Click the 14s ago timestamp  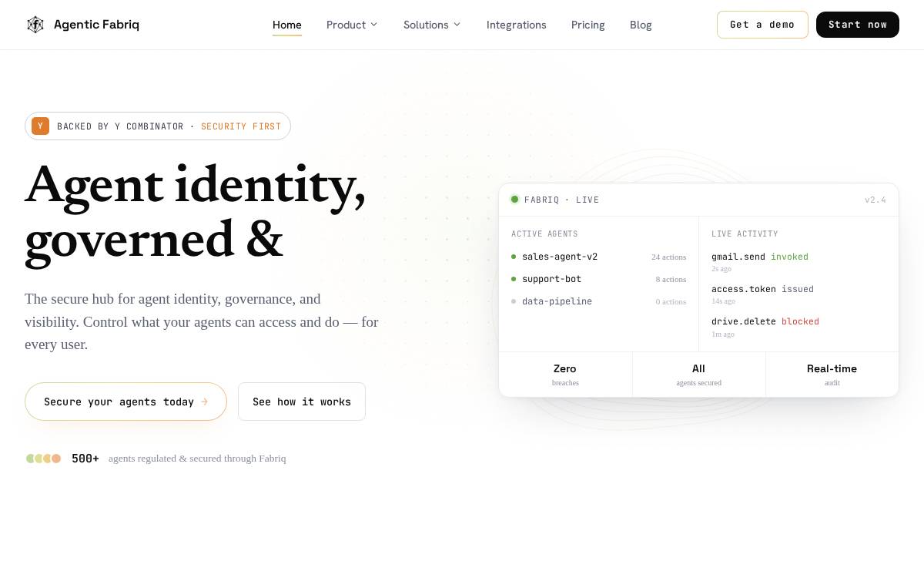pyautogui.click(x=723, y=301)
